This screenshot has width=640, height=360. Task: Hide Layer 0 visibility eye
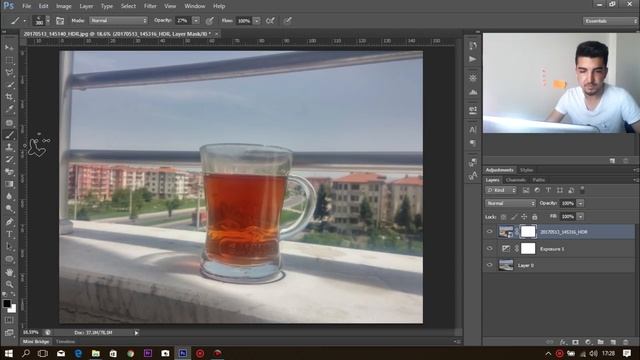pos(489,265)
